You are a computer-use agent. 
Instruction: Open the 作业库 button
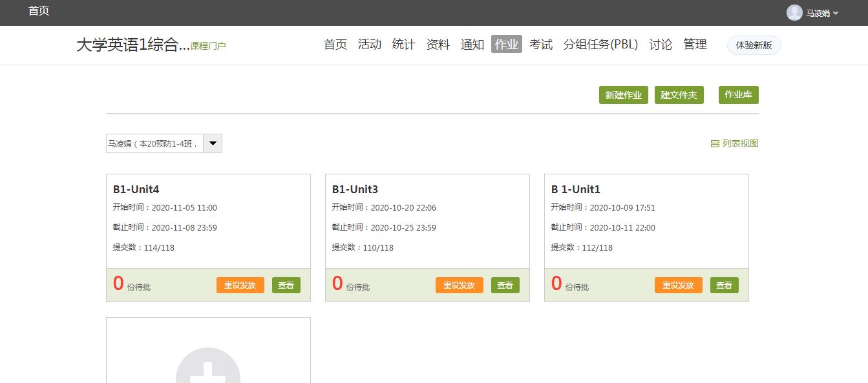[x=739, y=95]
